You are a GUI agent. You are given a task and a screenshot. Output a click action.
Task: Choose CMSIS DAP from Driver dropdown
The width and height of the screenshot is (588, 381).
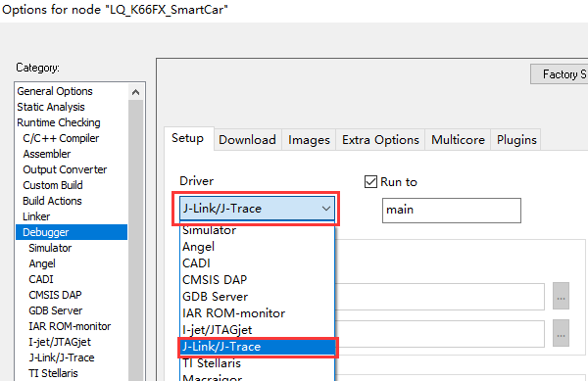point(257,280)
